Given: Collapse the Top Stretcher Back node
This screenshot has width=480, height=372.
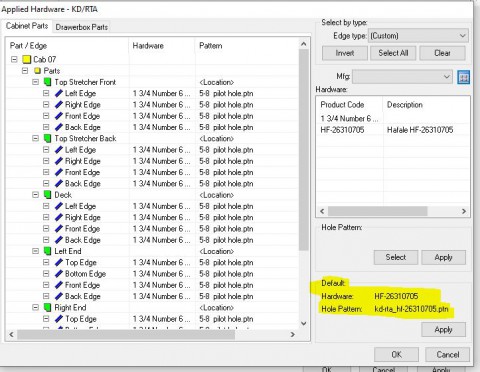Looking at the screenshot, I should tap(35, 138).
